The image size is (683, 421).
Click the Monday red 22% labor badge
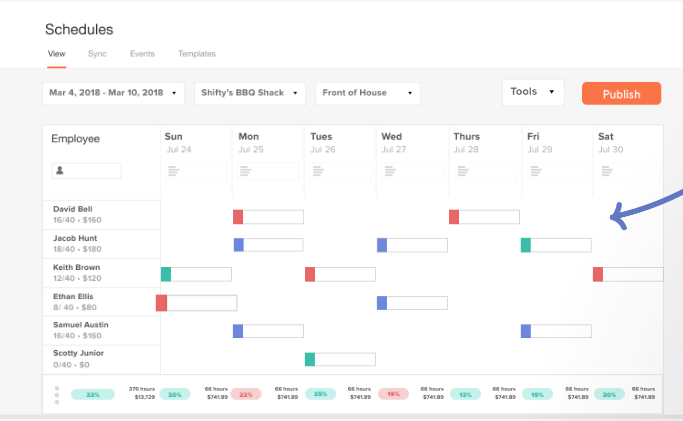[x=246, y=394]
